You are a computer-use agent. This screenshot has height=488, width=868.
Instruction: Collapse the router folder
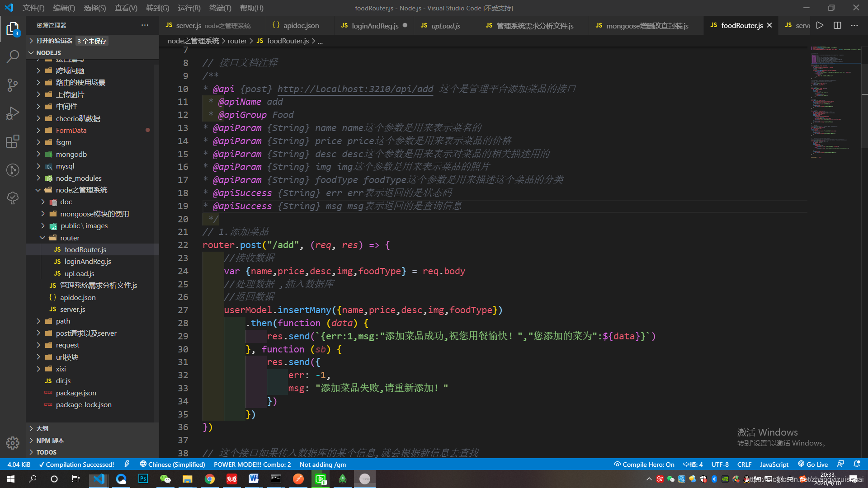(70, 238)
